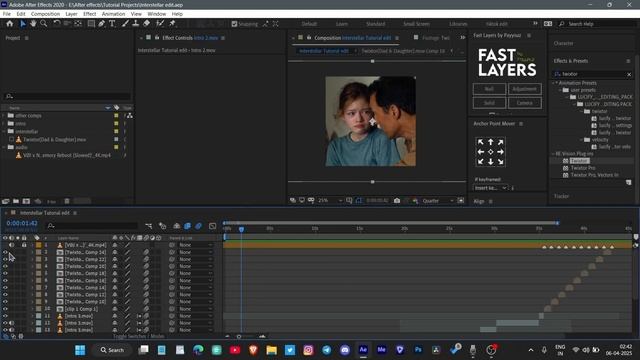Click anchor mover left arrow
640x360 pixels.
(481, 152)
